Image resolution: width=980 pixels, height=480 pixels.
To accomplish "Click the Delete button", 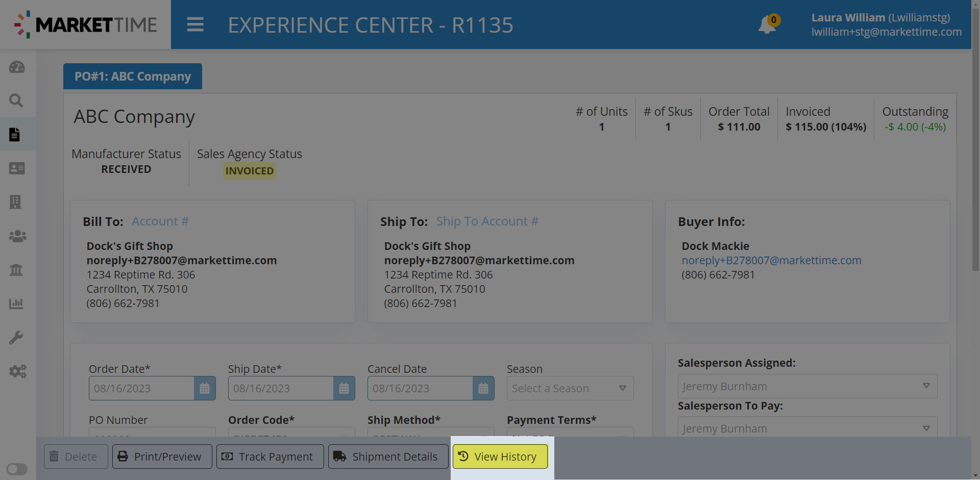I will pyautogui.click(x=76, y=457).
